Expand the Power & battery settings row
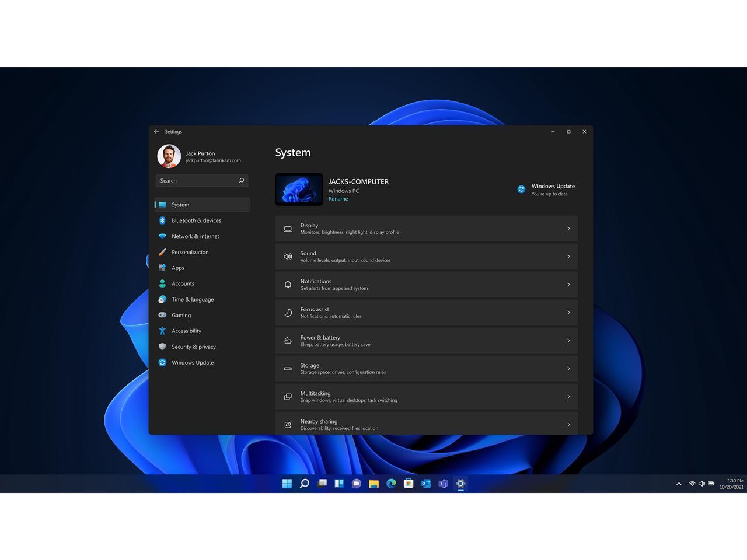 [426, 340]
